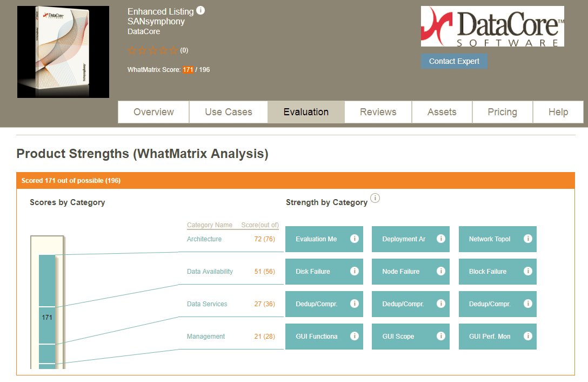
Task: Open the Architecture category link
Action: [203, 239]
